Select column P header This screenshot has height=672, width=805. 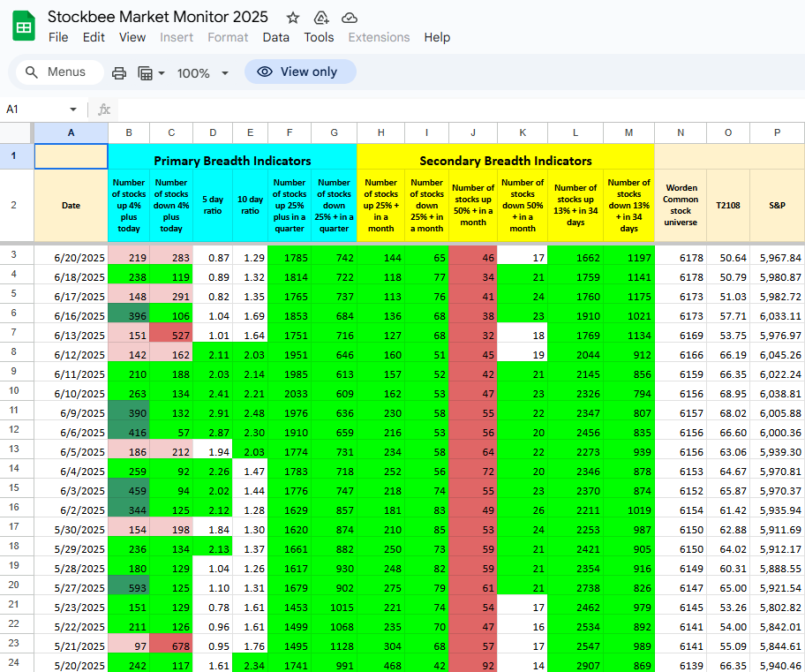tap(778, 133)
